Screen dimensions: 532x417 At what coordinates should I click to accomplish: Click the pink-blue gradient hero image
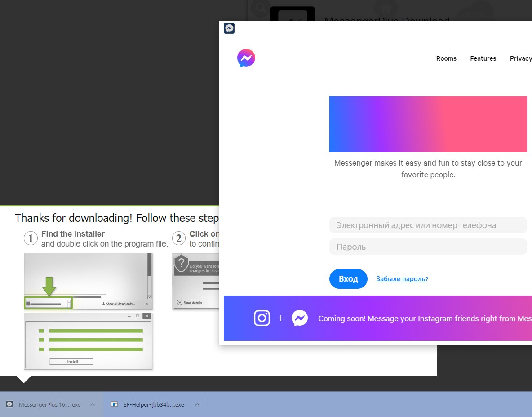pyautogui.click(x=428, y=124)
